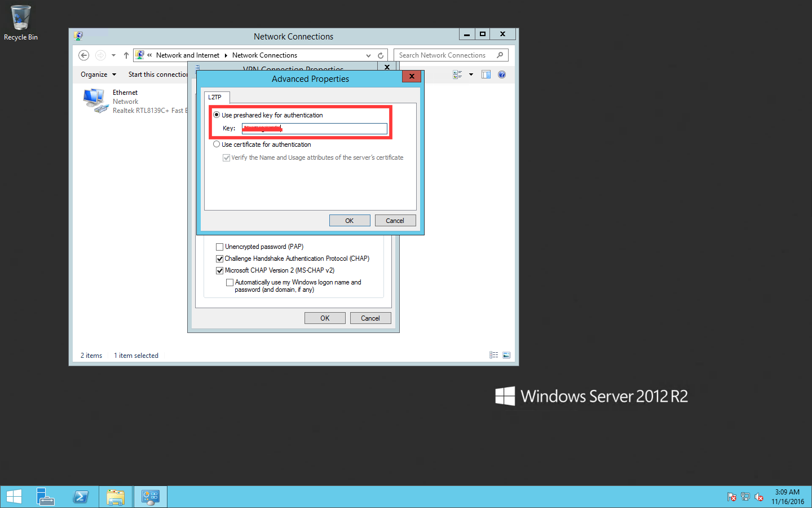Expand the view options dropdown arrow
812x508 pixels.
(x=471, y=75)
